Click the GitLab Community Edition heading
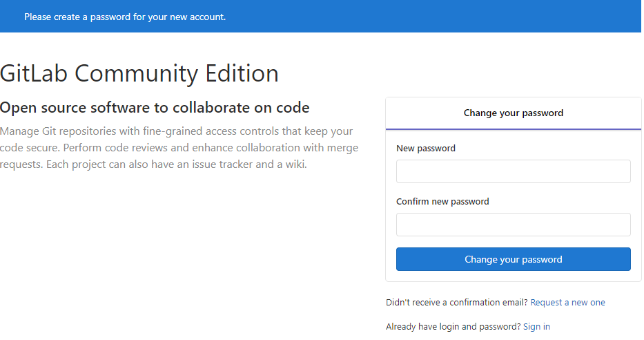The image size is (644, 340). click(x=139, y=73)
